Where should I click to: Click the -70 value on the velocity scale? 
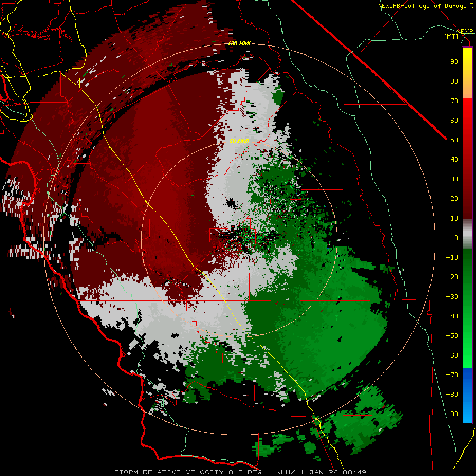[x=452, y=375]
